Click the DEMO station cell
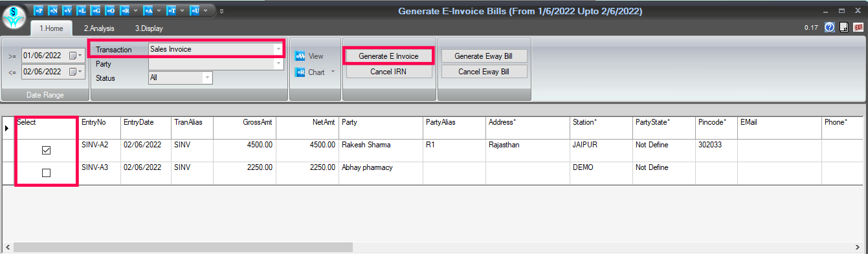The height and width of the screenshot is (254, 868). tap(601, 173)
